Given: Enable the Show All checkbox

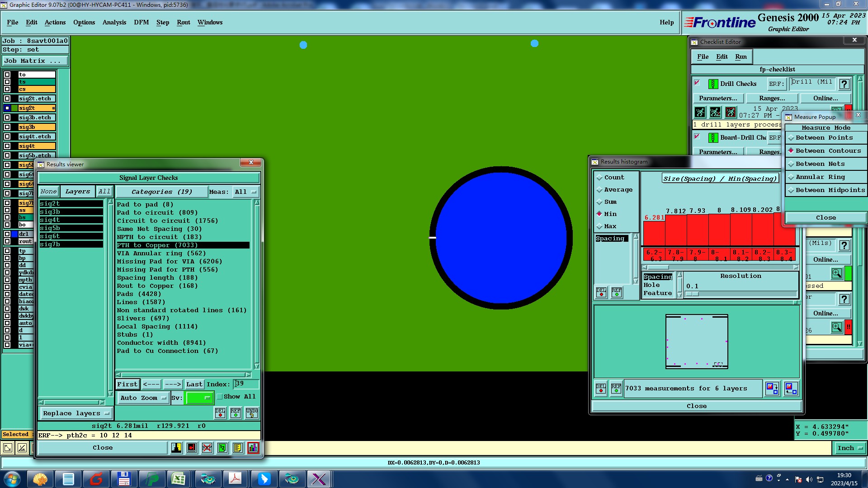Looking at the screenshot, I should [x=220, y=397].
